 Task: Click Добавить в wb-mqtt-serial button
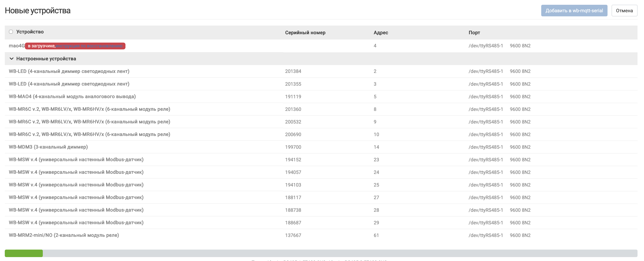pyautogui.click(x=574, y=11)
